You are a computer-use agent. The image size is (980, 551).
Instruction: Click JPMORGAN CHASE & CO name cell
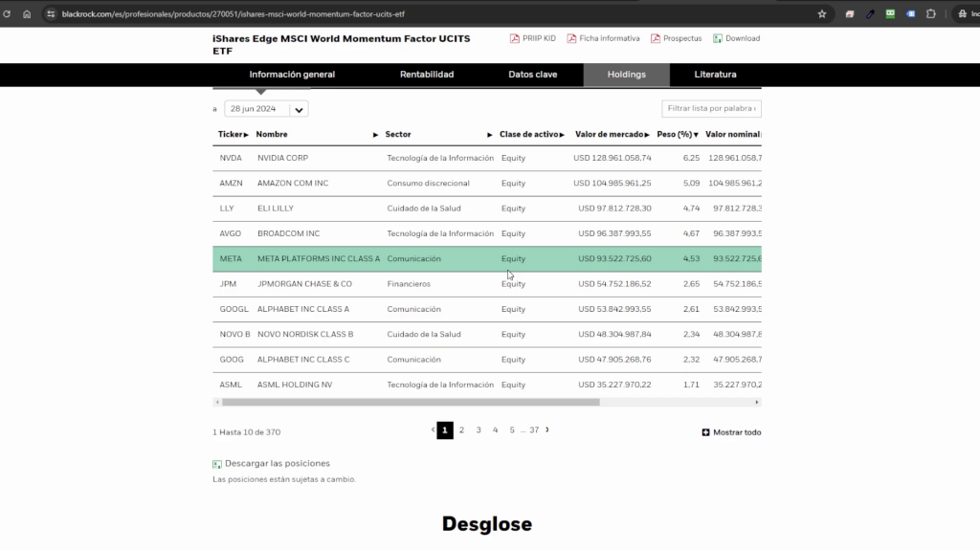pos(304,283)
